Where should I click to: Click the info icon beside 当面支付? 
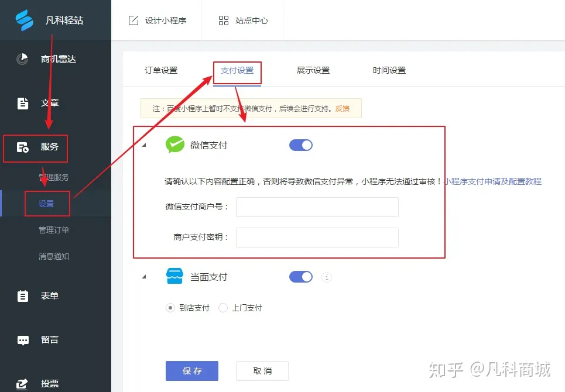click(326, 277)
